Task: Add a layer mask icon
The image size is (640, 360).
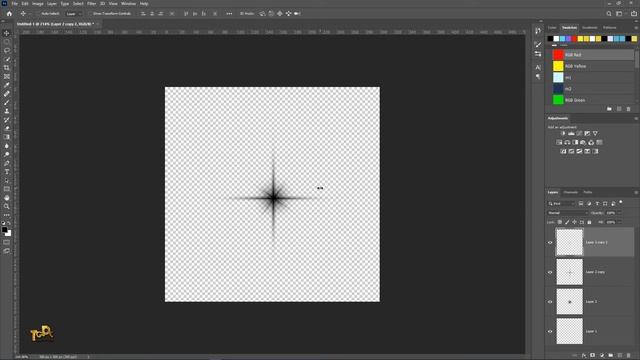Action: click(x=593, y=356)
